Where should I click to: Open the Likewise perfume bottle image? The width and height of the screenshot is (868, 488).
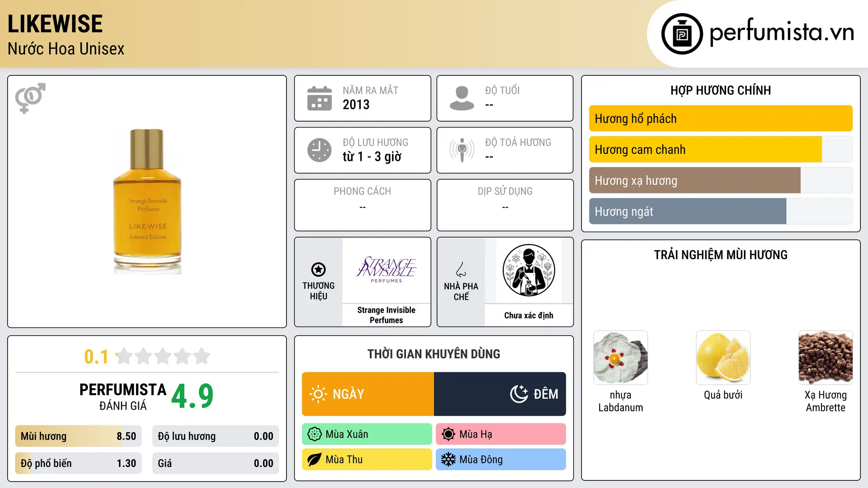pyautogui.click(x=147, y=201)
